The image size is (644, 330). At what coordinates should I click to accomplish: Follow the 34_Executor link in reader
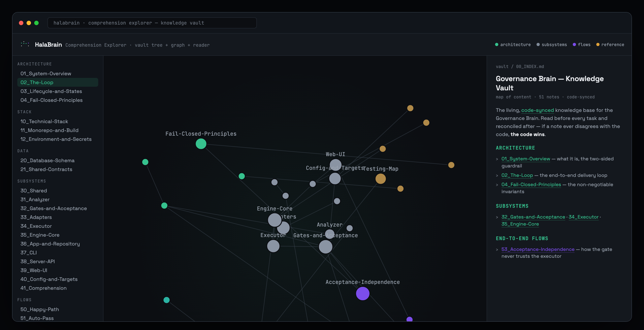[583, 217]
